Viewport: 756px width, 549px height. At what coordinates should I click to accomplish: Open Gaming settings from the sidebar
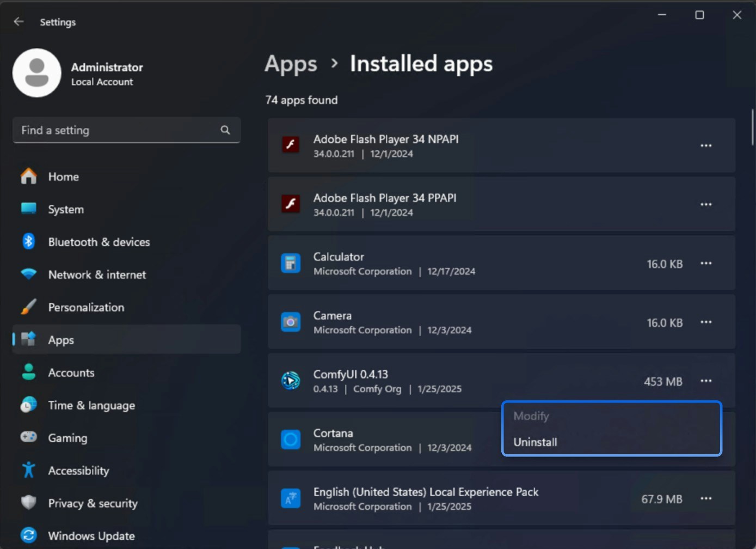[28, 438]
